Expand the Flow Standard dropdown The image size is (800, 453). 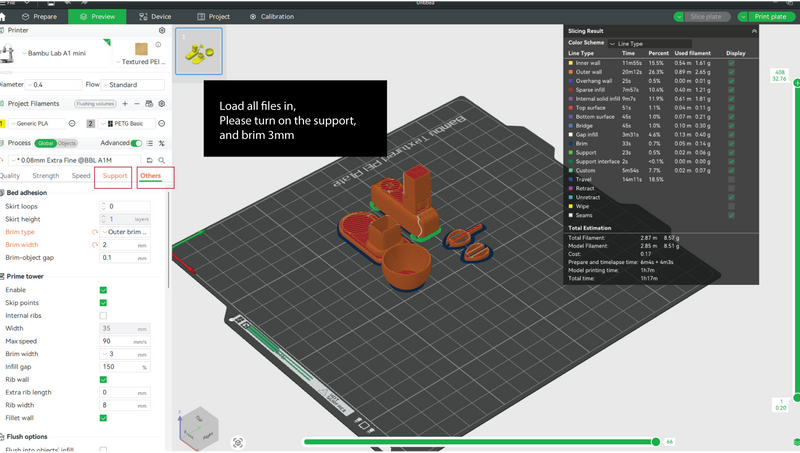click(x=133, y=85)
